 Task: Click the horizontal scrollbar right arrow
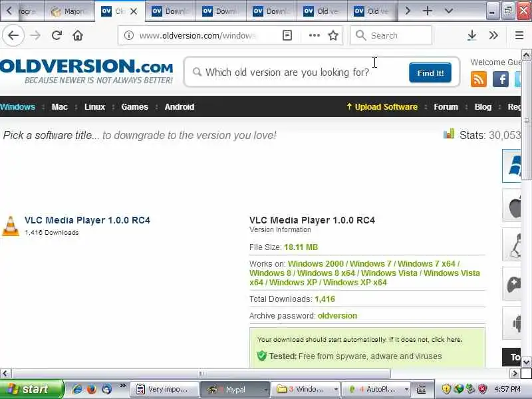pyautogui.click(x=515, y=374)
